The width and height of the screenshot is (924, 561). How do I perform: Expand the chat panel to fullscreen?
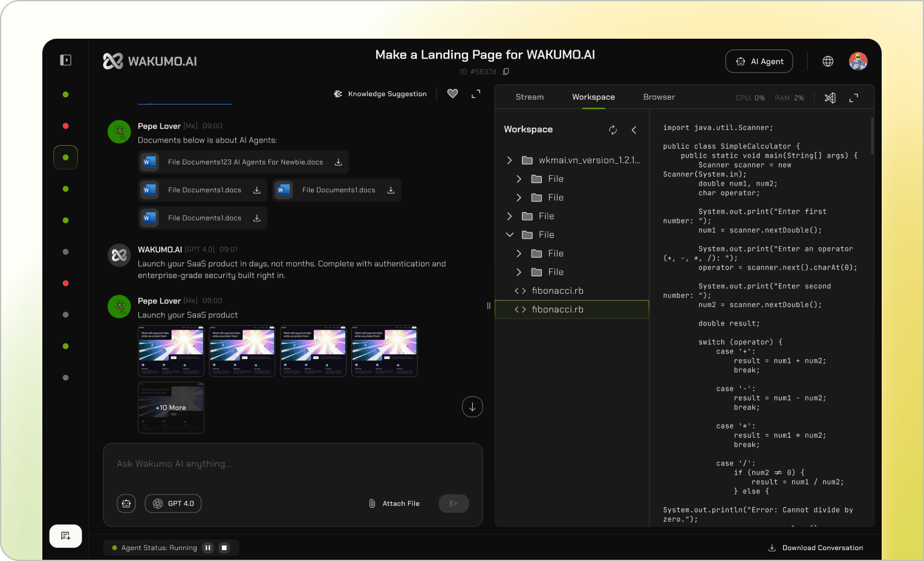click(476, 94)
